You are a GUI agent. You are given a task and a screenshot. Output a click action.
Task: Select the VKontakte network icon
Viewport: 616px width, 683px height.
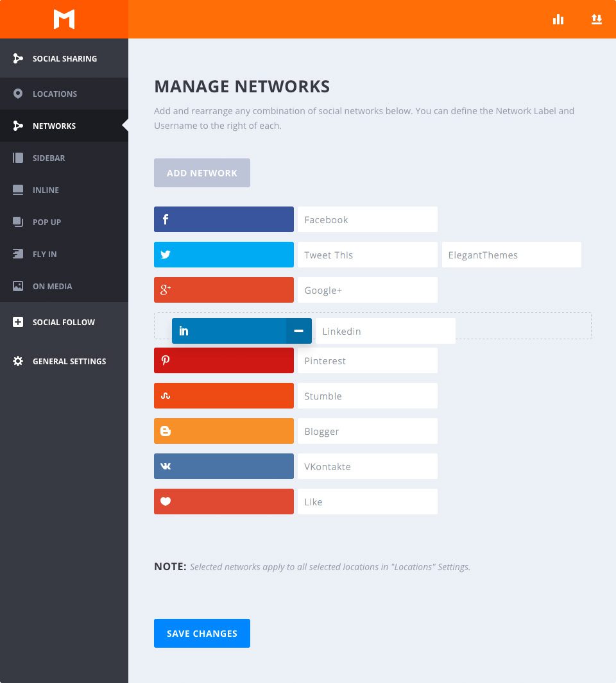166,466
